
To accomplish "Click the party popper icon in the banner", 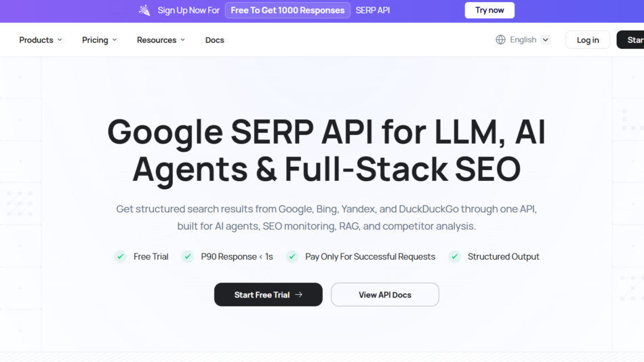I will [x=144, y=10].
